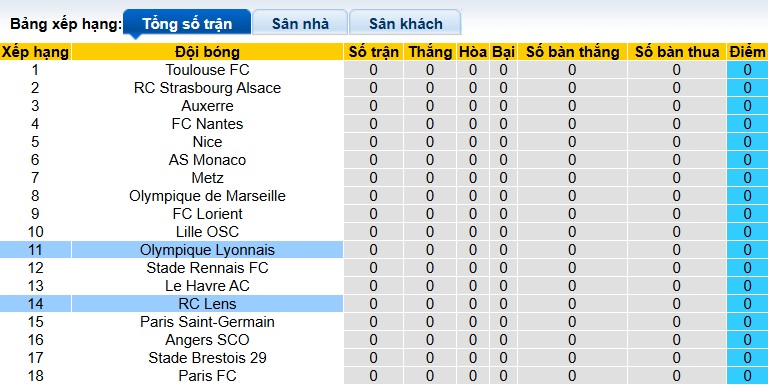The height and width of the screenshot is (385, 768).
Task: Click Olympique de Marseille team name
Action: coord(207,196)
